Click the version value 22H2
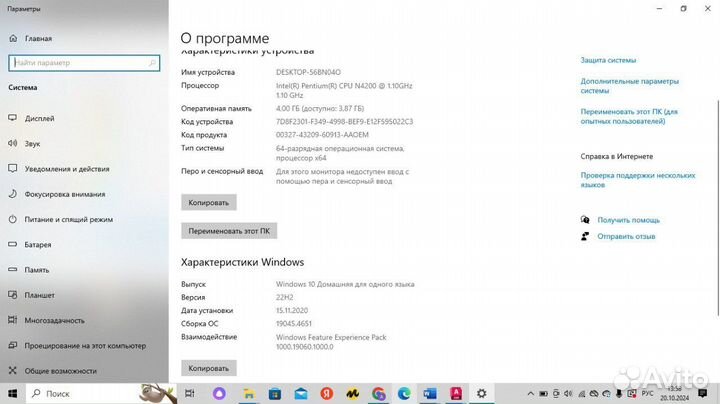Image resolution: width=720 pixels, height=404 pixels. click(284, 297)
